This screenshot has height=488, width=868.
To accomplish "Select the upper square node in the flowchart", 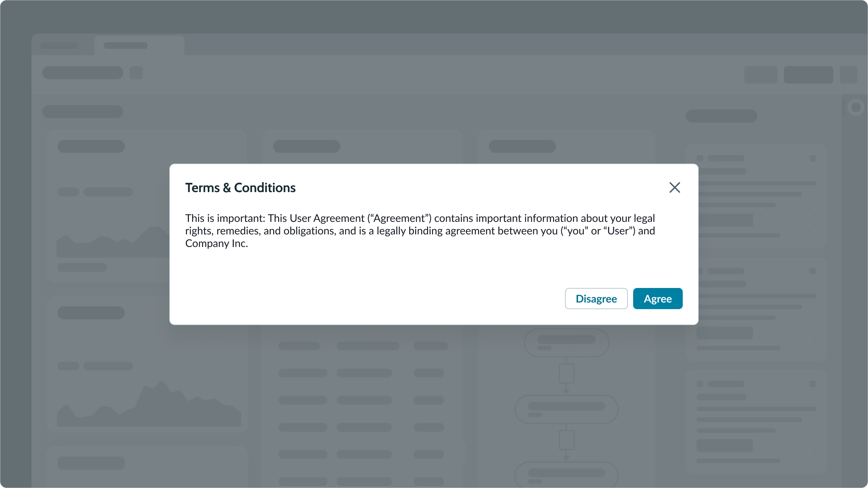I will point(566,373).
